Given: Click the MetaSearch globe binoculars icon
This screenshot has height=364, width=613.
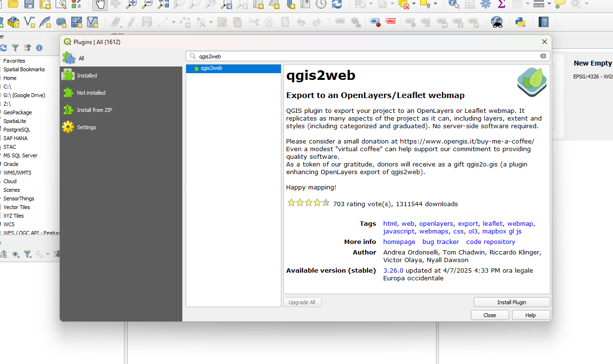Looking at the screenshot, I should (497, 22).
